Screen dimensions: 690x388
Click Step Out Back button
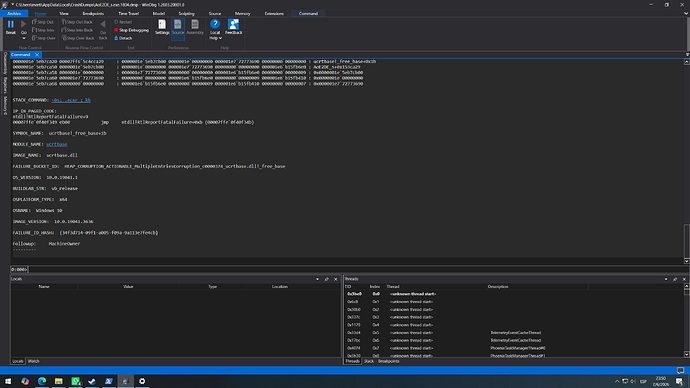tap(77, 22)
